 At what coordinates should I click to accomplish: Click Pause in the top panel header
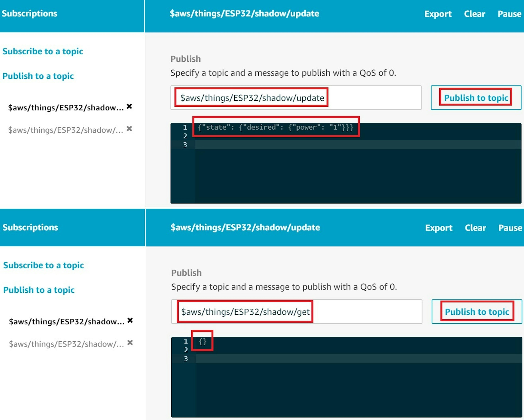pos(509,14)
